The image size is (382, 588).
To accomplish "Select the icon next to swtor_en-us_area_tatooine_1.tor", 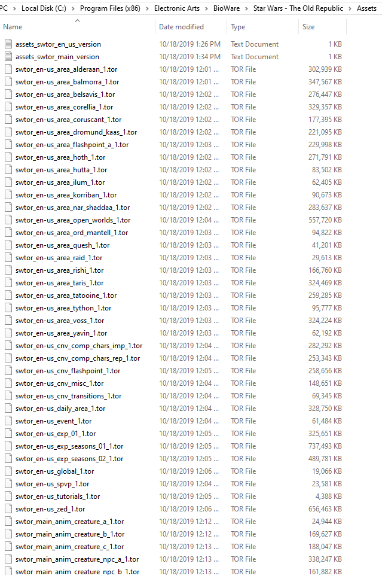I will click(8, 295).
